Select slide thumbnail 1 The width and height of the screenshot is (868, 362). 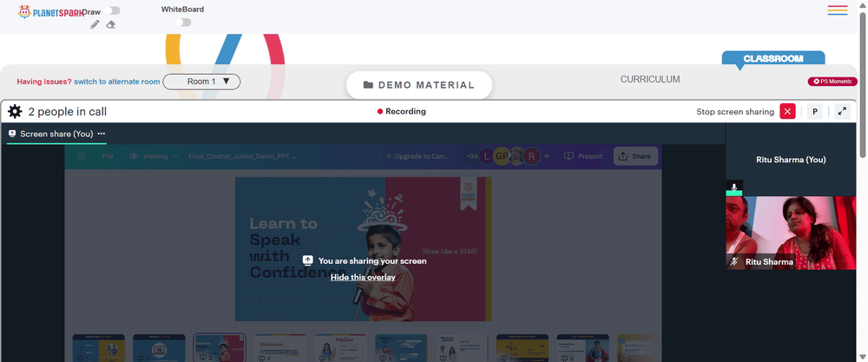coord(99,347)
